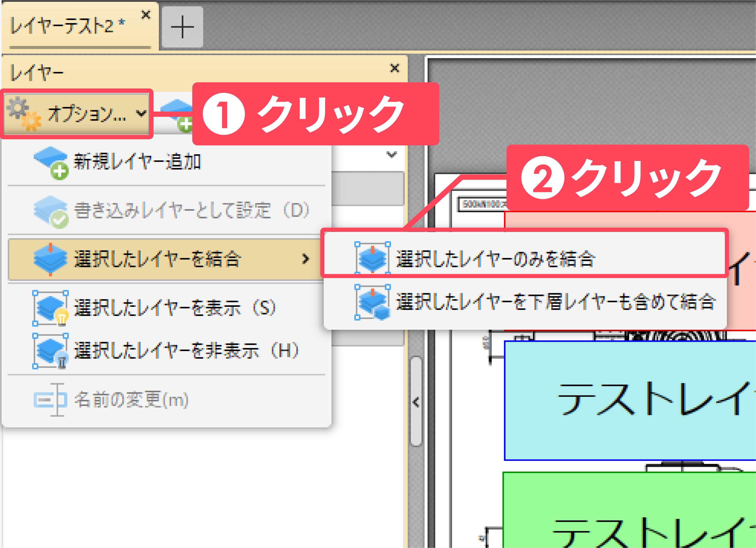Click the 新規レイヤー追加 layer-plus icon
The height and width of the screenshot is (548, 756).
[x=51, y=163]
